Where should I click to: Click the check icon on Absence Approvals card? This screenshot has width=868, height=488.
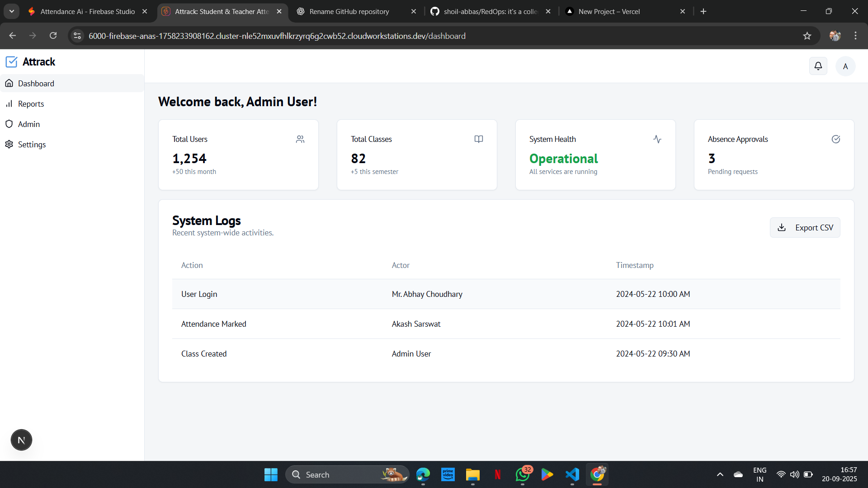click(x=835, y=139)
